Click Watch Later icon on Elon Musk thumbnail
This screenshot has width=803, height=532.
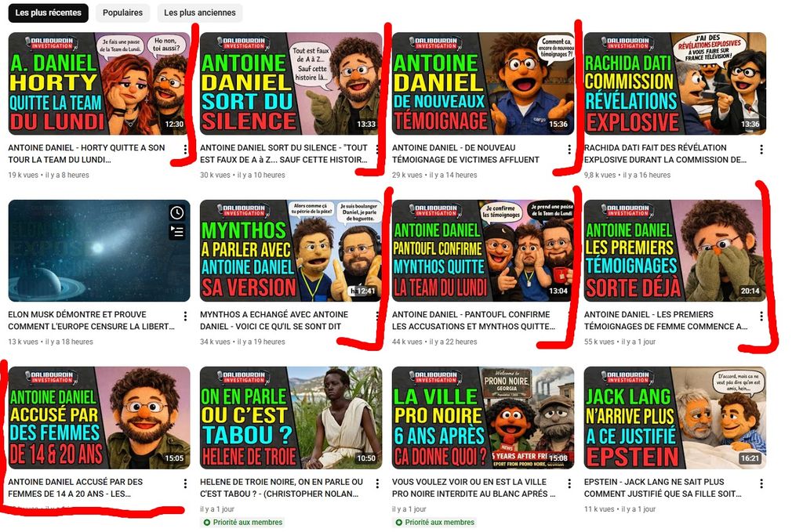177,212
